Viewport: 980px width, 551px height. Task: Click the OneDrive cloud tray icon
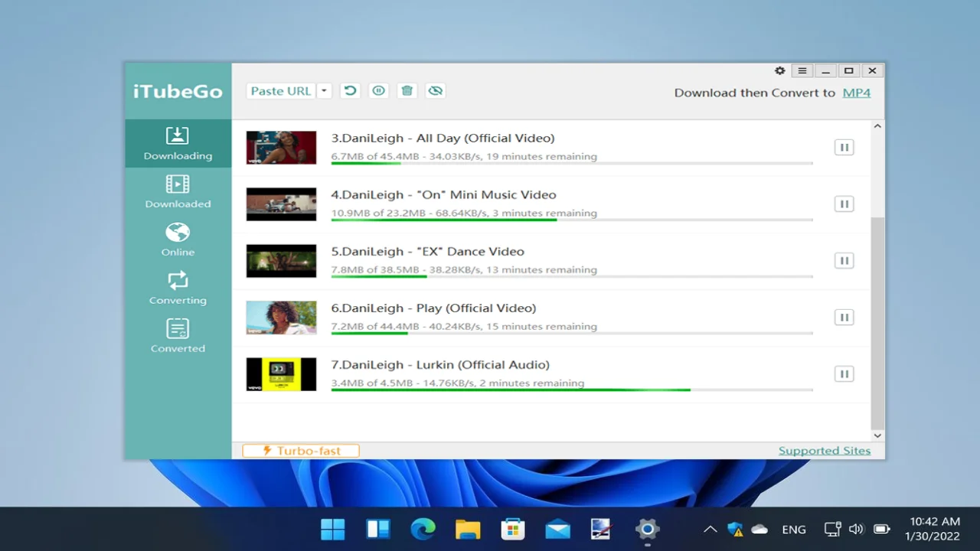coord(759,529)
